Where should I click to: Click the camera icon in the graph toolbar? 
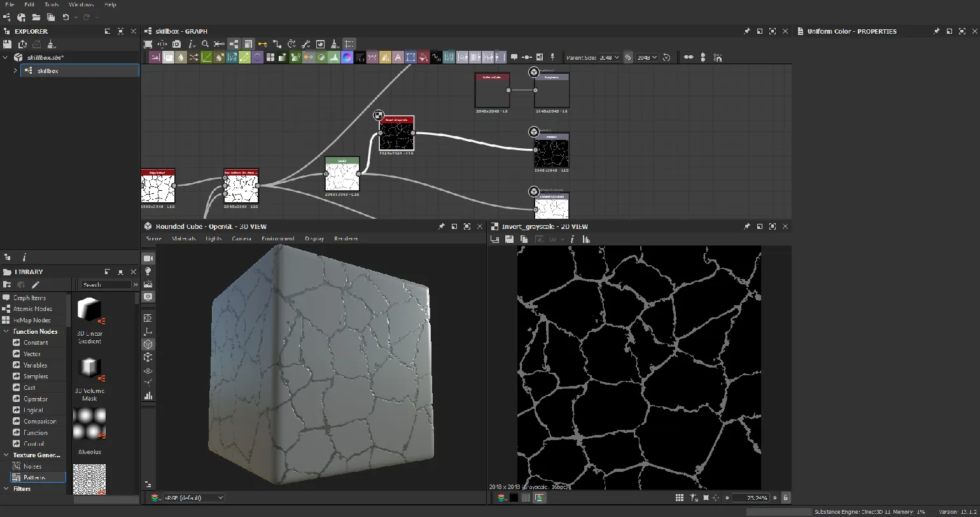(177, 44)
